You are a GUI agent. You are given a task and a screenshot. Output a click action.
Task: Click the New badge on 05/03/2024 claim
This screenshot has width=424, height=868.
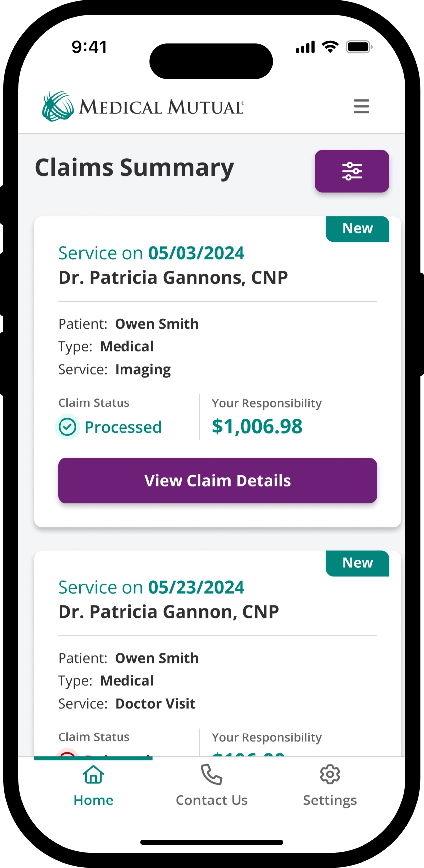[357, 229]
